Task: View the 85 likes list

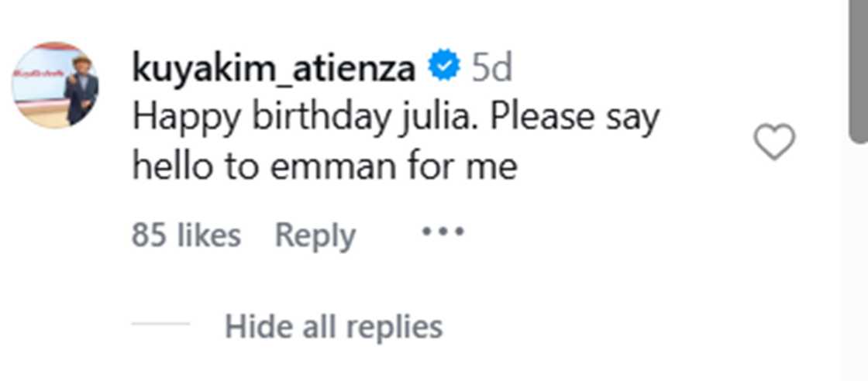Action: pyautogui.click(x=186, y=235)
